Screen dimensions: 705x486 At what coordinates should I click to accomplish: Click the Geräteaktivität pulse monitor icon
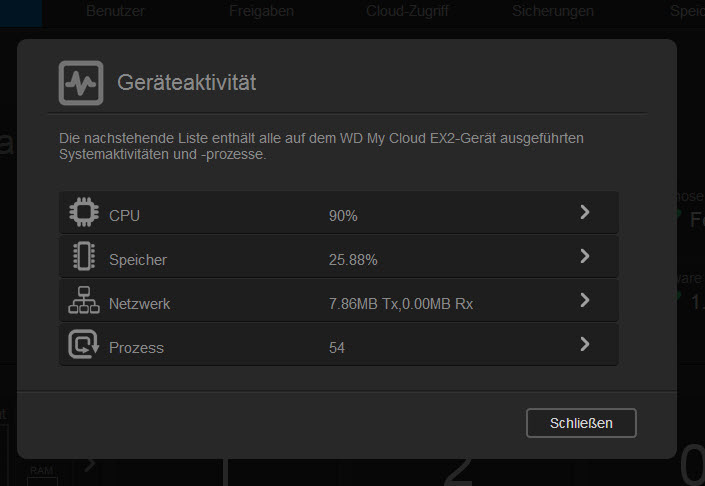pyautogui.click(x=81, y=83)
